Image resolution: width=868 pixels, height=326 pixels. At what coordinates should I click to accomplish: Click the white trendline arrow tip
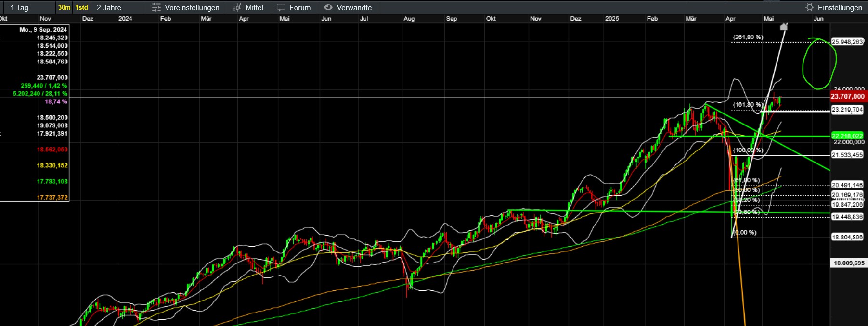(x=784, y=26)
